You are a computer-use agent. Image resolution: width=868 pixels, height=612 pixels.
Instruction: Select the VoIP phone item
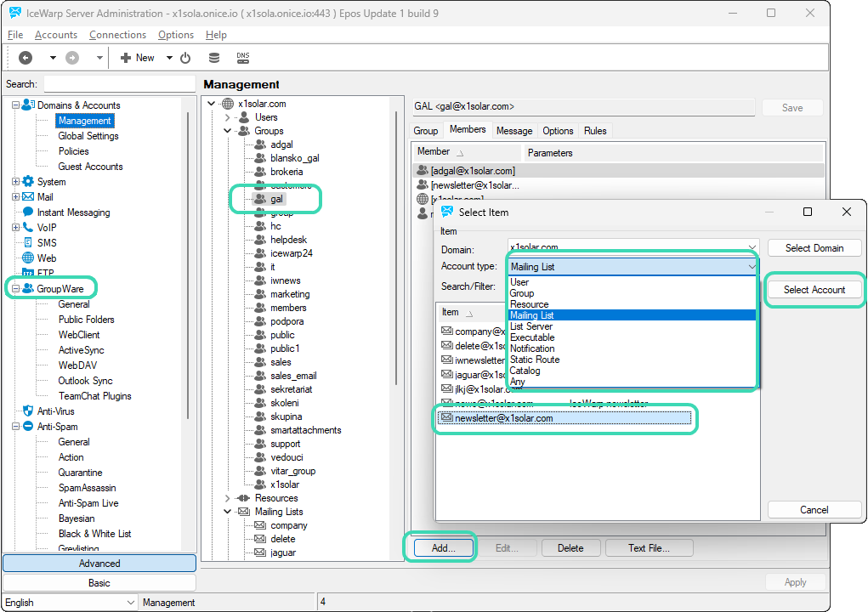(40, 228)
